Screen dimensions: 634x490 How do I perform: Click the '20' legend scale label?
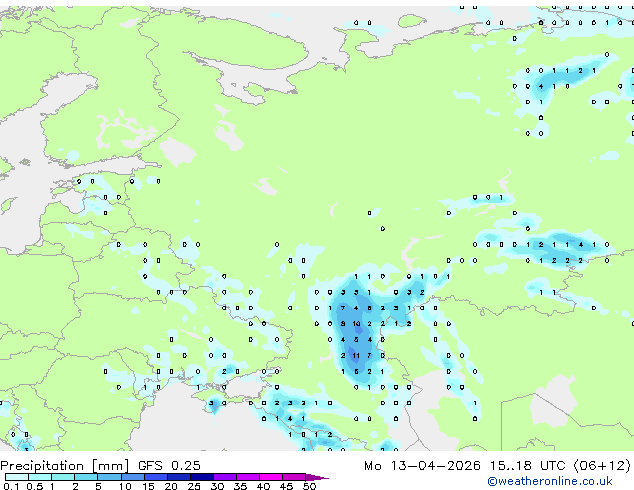point(171,486)
